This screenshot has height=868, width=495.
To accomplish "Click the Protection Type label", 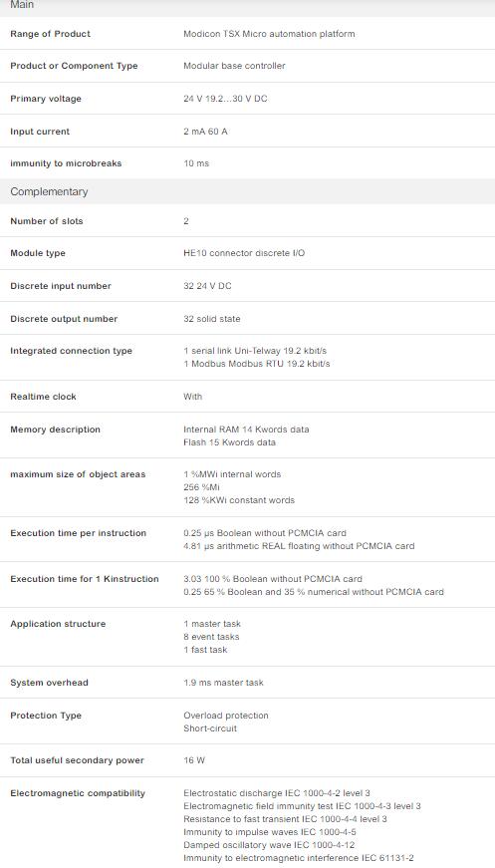I will [46, 716].
